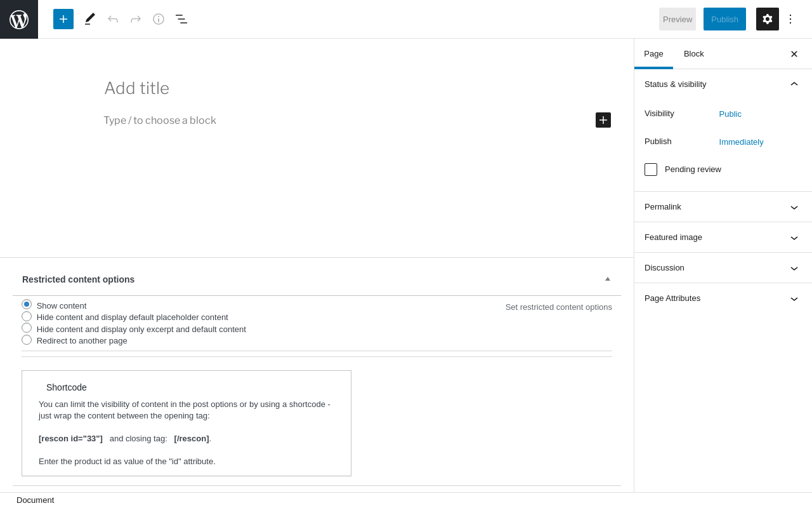This screenshot has height=508, width=812.
Task: Switch to the Block tab
Action: click(x=694, y=54)
